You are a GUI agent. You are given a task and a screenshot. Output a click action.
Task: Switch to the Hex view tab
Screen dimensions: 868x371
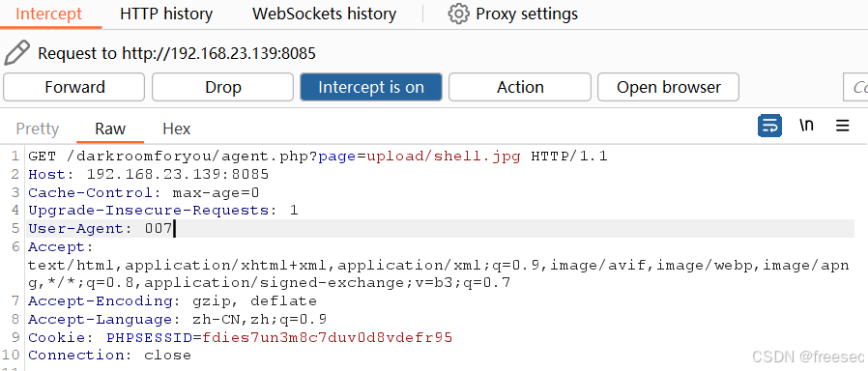[x=177, y=128]
